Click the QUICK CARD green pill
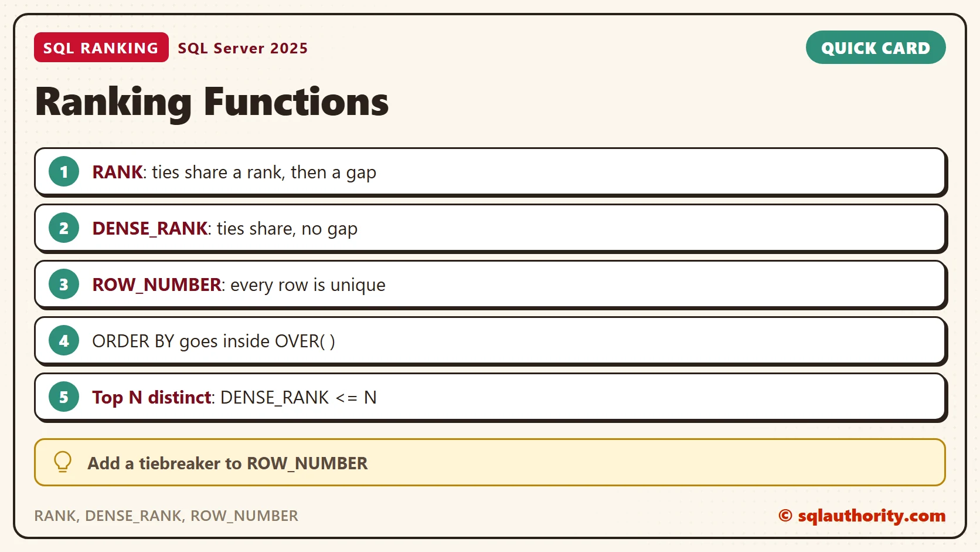The image size is (980, 552). point(876,48)
